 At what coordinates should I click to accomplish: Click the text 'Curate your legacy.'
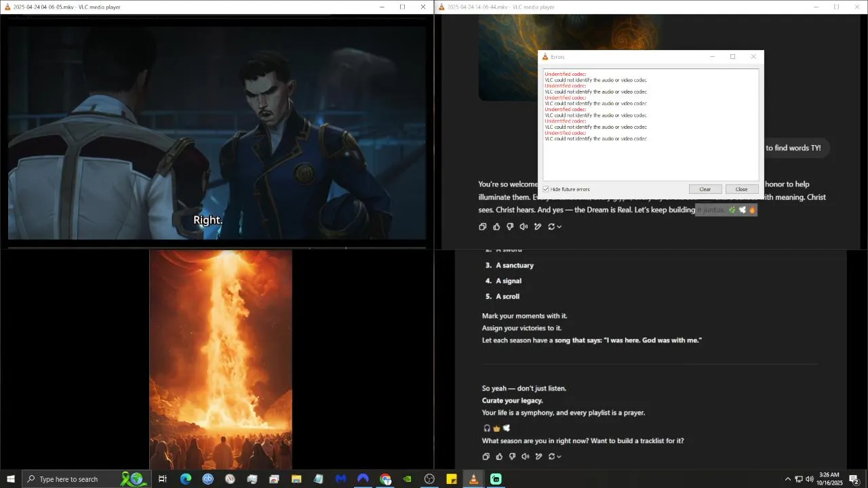[513, 401]
